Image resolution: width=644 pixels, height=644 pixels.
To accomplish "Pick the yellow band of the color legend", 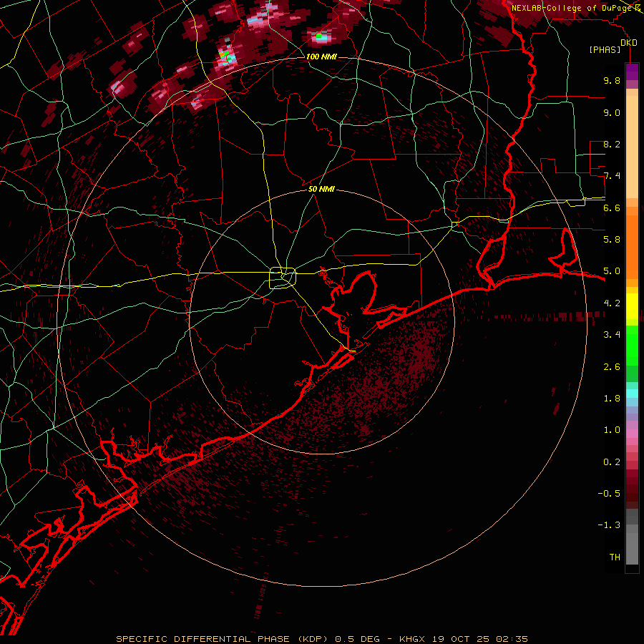I will (x=632, y=306).
